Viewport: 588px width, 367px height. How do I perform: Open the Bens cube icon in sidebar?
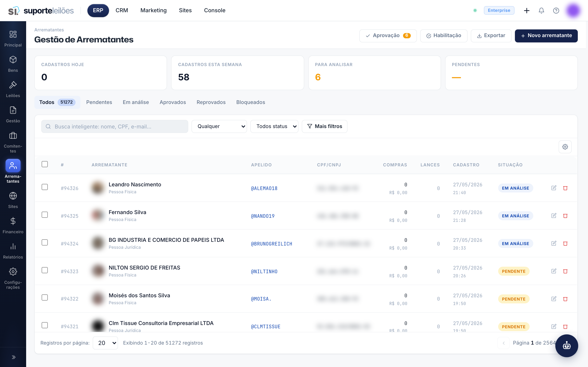click(13, 60)
